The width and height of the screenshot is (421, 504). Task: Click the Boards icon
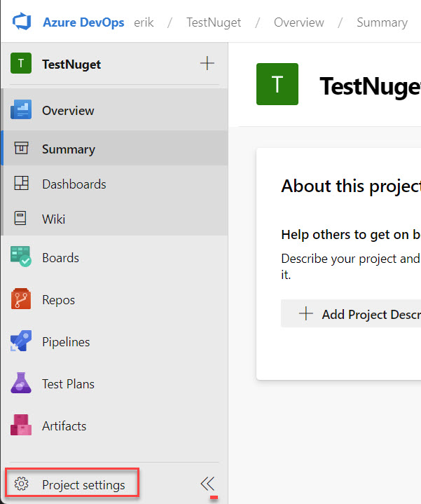[21, 257]
